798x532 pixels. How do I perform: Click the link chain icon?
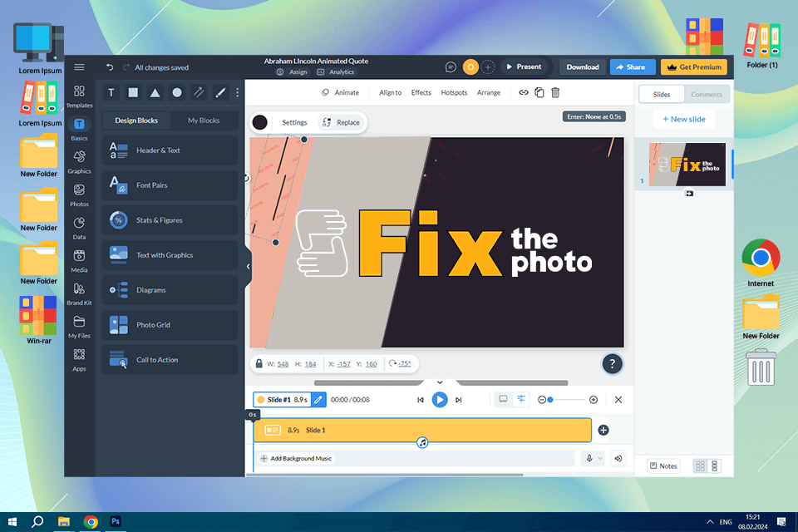[523, 92]
